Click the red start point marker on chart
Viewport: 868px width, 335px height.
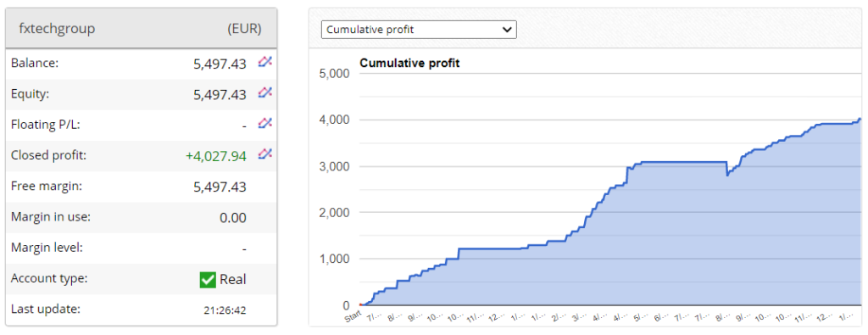click(360, 304)
